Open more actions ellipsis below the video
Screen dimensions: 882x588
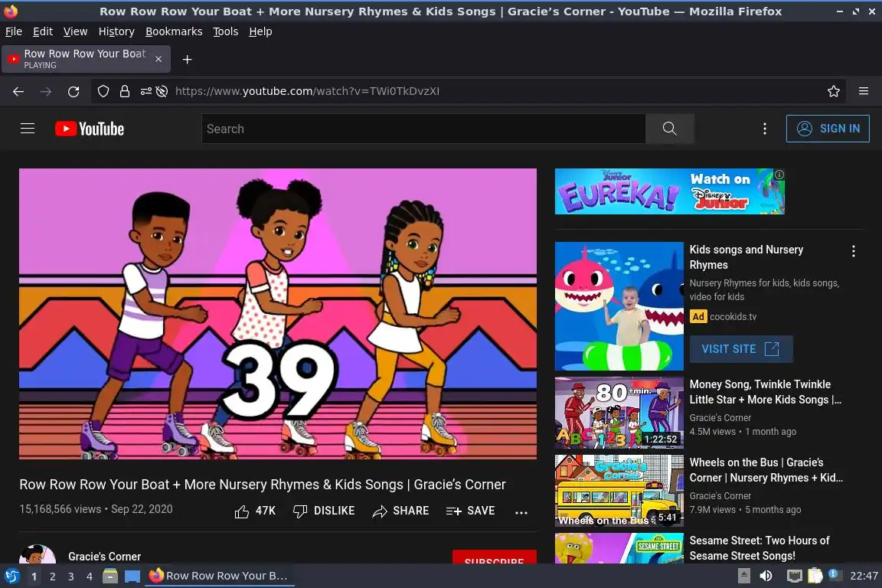click(x=521, y=512)
